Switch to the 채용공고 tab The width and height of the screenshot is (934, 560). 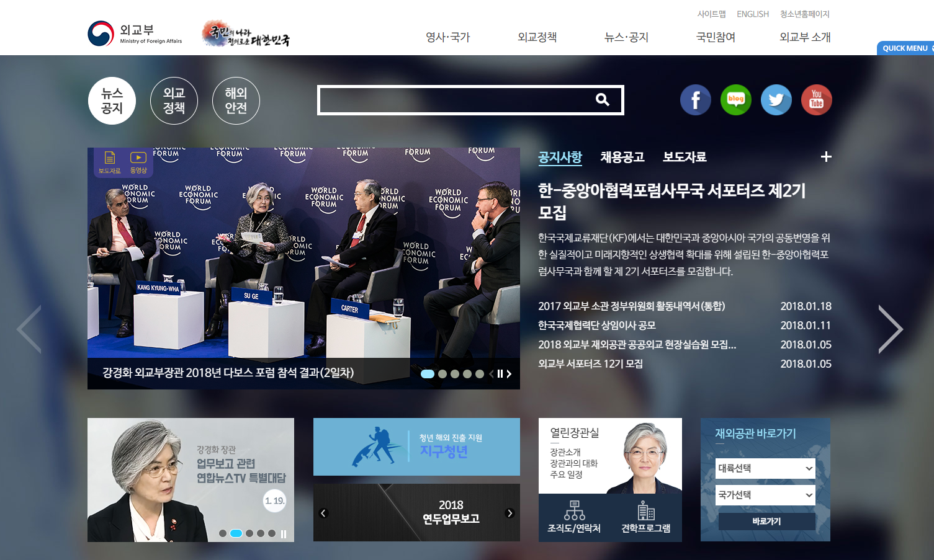pos(622,158)
